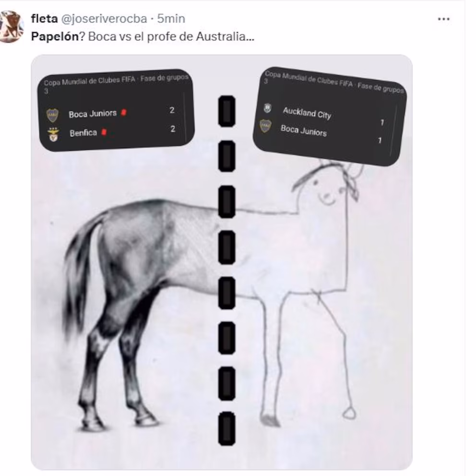Image resolution: width=476 pixels, height=476 pixels.
Task: Click Boca Juniors crest beside Benfica score
Action: [52, 115]
